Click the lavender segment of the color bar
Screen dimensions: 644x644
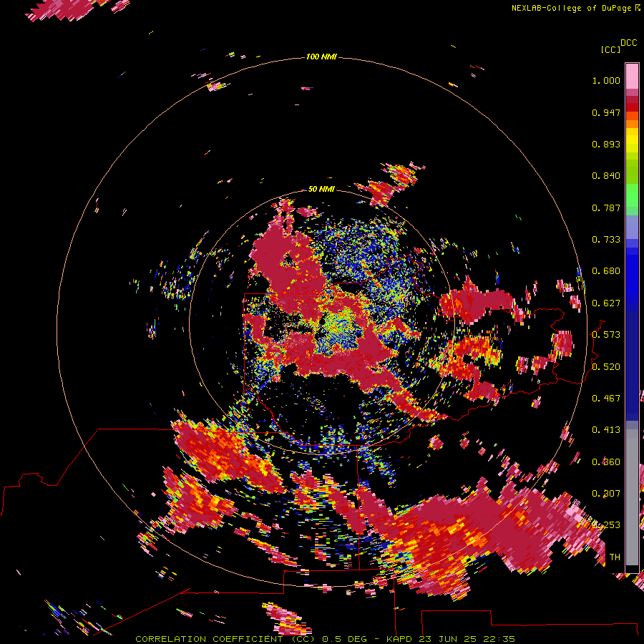pos(632,227)
